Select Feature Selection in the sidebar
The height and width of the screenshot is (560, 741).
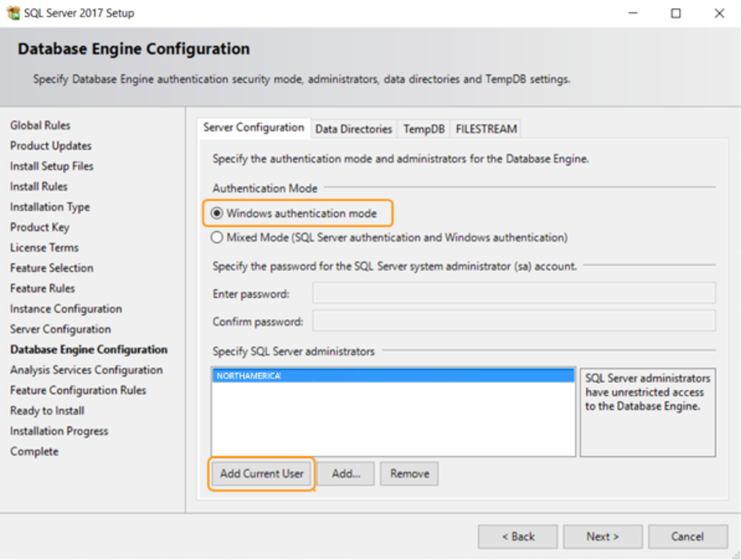tap(51, 268)
